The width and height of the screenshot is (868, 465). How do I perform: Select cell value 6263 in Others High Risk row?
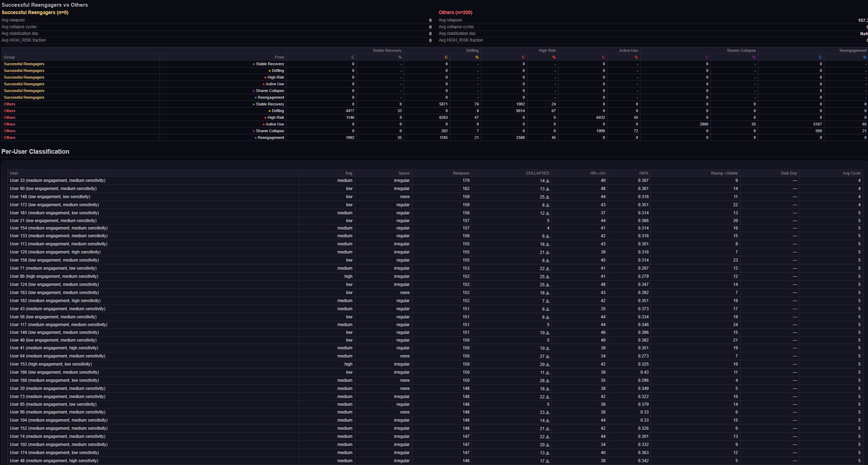pos(443,117)
